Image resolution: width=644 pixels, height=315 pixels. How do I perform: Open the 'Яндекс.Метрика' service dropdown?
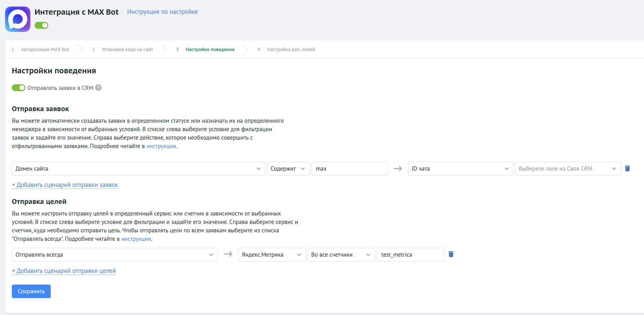271,255
